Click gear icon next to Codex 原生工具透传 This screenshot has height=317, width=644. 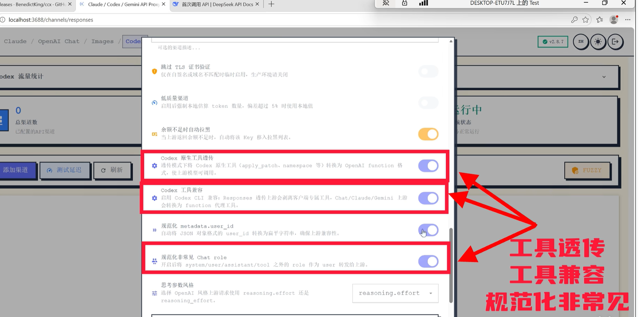[x=154, y=166]
